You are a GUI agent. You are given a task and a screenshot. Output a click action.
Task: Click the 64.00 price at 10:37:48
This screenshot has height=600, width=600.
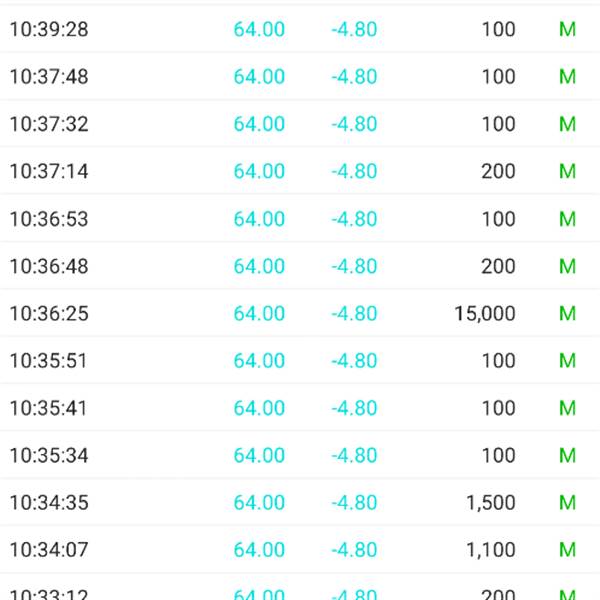(259, 77)
